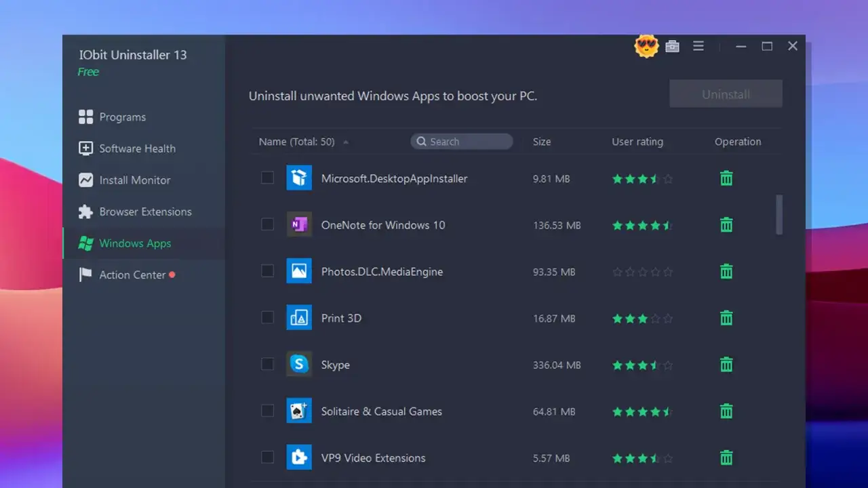
Task: Click the VP9 Video Extensions name
Action: (373, 458)
